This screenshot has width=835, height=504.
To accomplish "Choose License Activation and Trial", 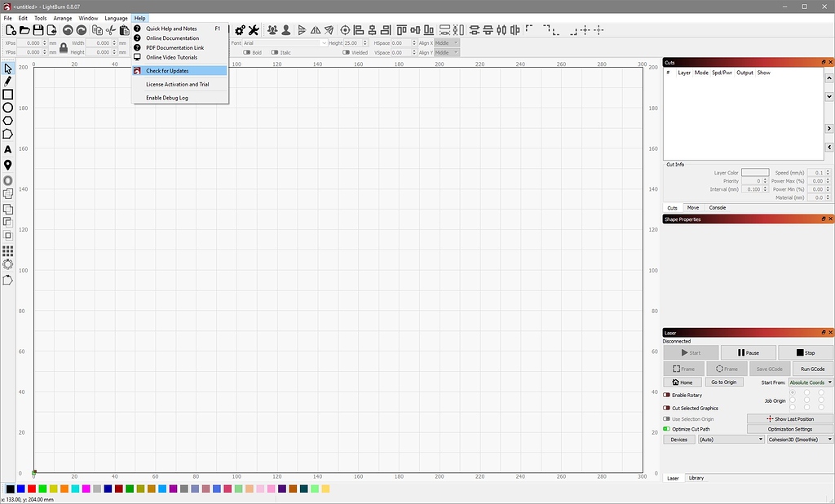I will click(180, 84).
